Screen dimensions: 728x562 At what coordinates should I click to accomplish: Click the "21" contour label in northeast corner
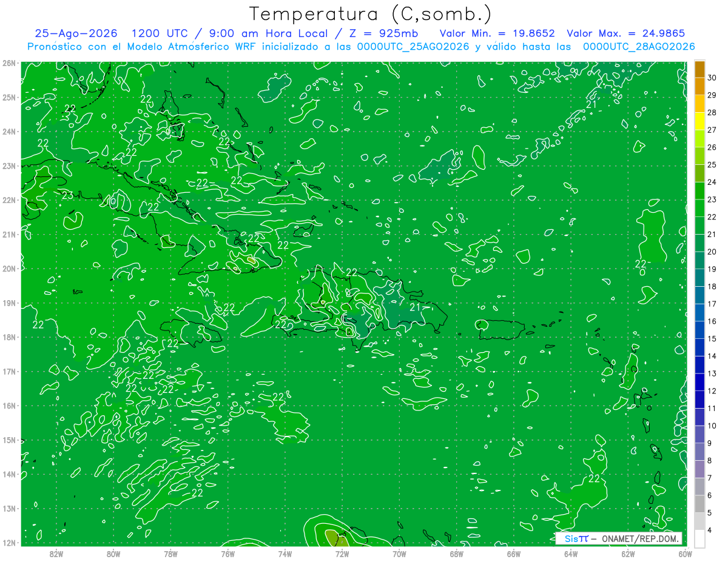(x=591, y=104)
